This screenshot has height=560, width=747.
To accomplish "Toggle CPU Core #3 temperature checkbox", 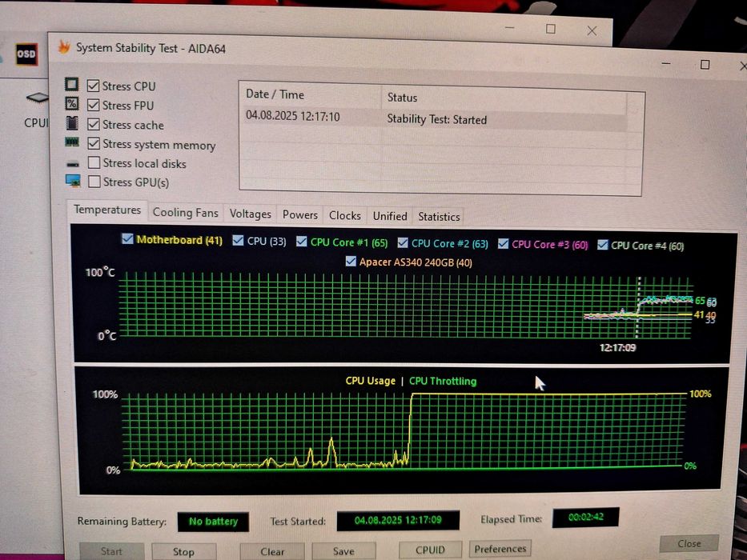I will [x=503, y=244].
